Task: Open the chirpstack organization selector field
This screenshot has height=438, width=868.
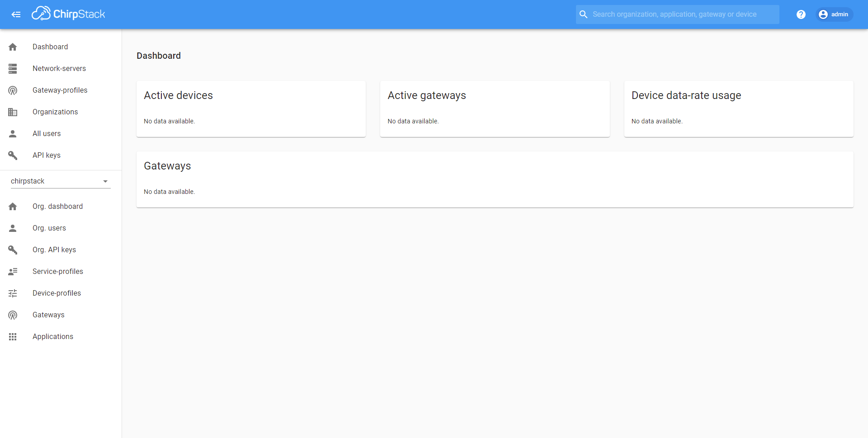Action: click(x=61, y=181)
